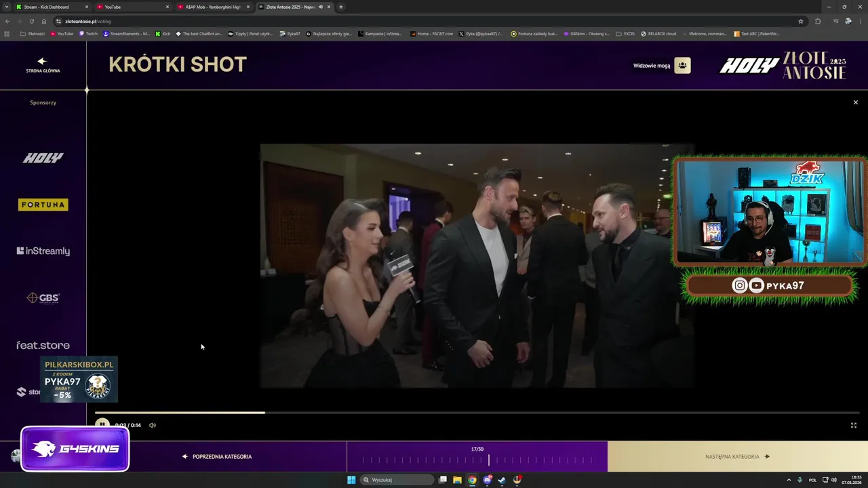The width and height of the screenshot is (868, 488).
Task: Click the HOLY Złote Antosie 2025 logo
Action: (783, 66)
